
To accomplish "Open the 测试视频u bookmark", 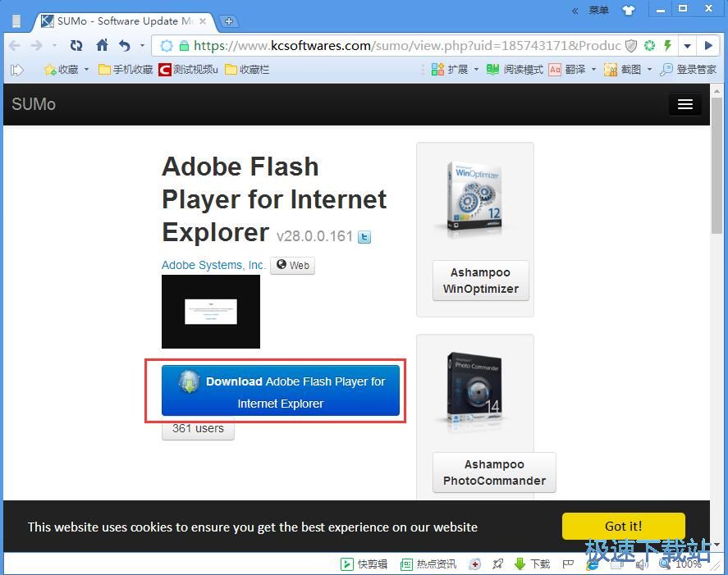I will click(188, 70).
